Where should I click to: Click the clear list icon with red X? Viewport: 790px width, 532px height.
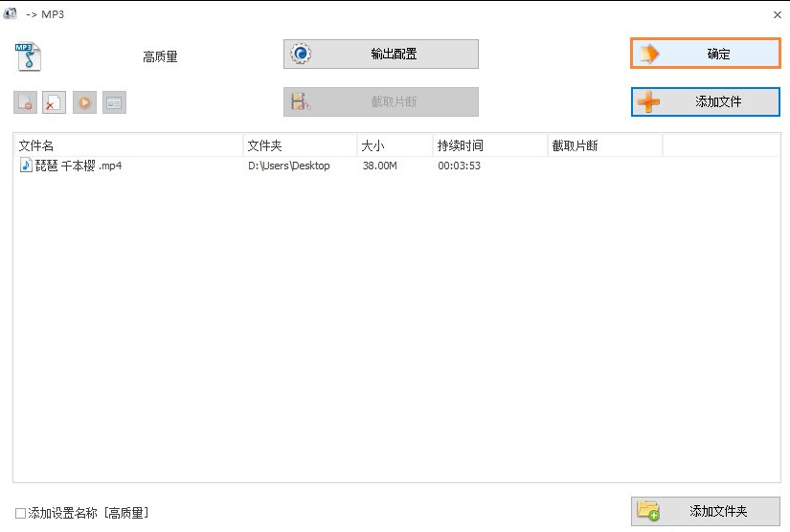(x=54, y=102)
